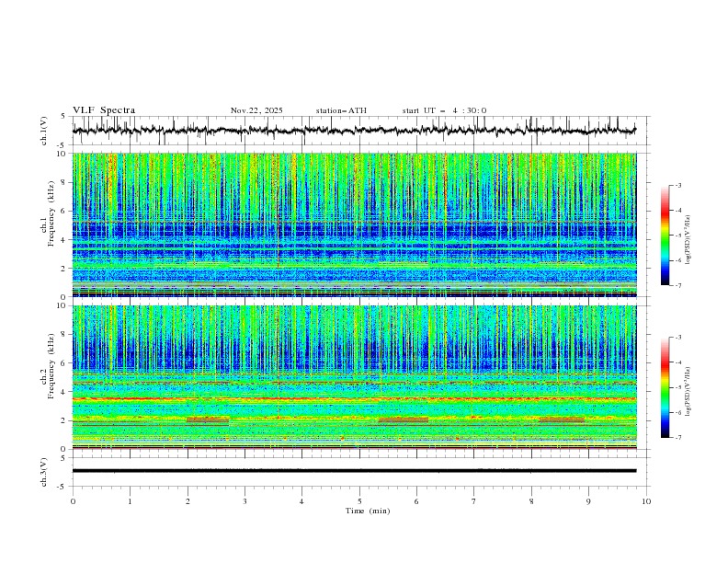Click the ch.1(V) waveform trace panel
The width and height of the screenshot is (728, 563).
click(358, 131)
